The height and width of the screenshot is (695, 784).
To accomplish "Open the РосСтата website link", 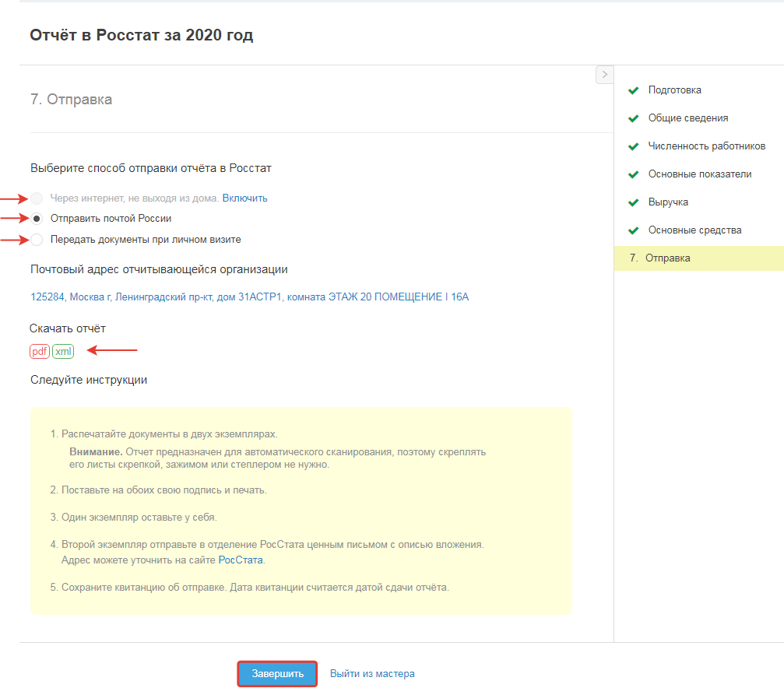I will [241, 560].
